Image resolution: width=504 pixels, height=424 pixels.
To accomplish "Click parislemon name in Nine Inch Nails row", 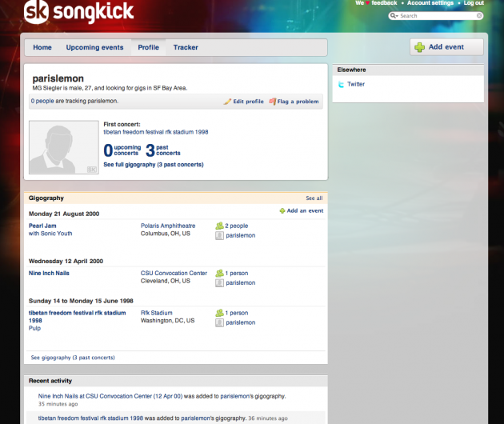I will [x=241, y=283].
